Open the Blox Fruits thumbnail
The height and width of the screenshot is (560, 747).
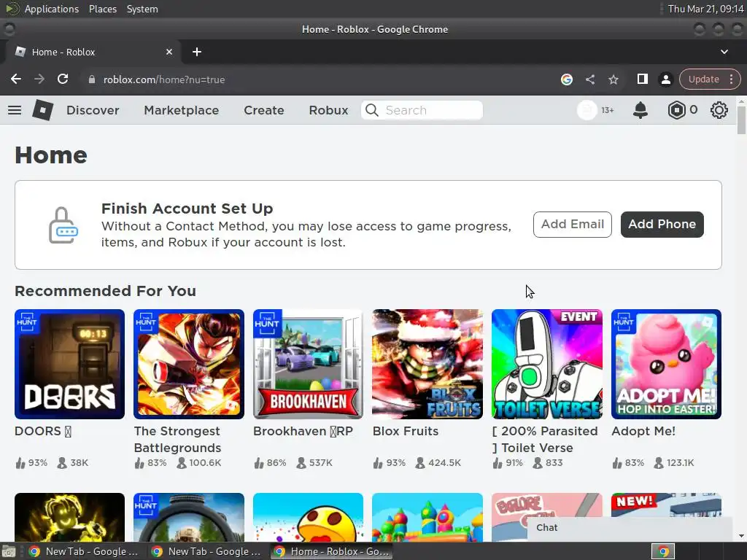427,365
